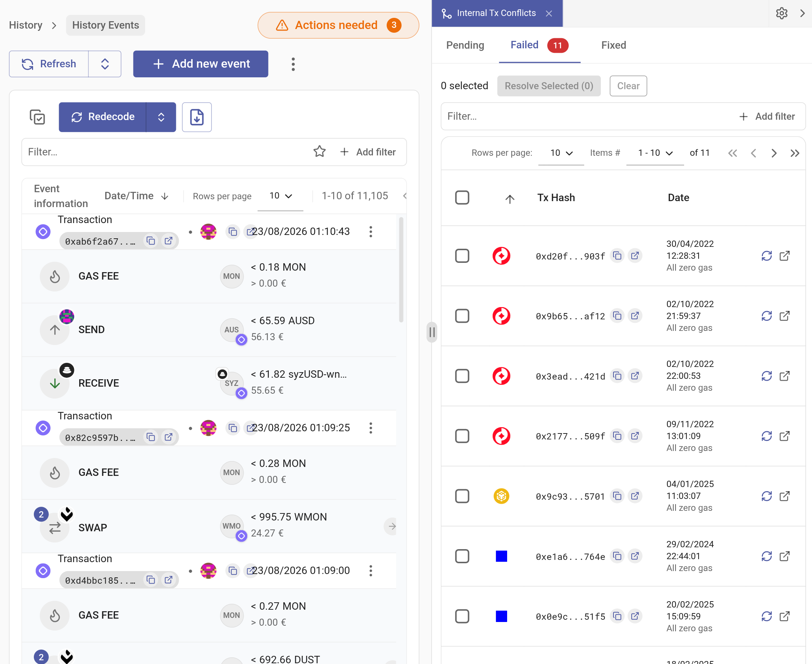
Task: Open the Items 1 - 10 range dropdown
Action: tap(655, 153)
